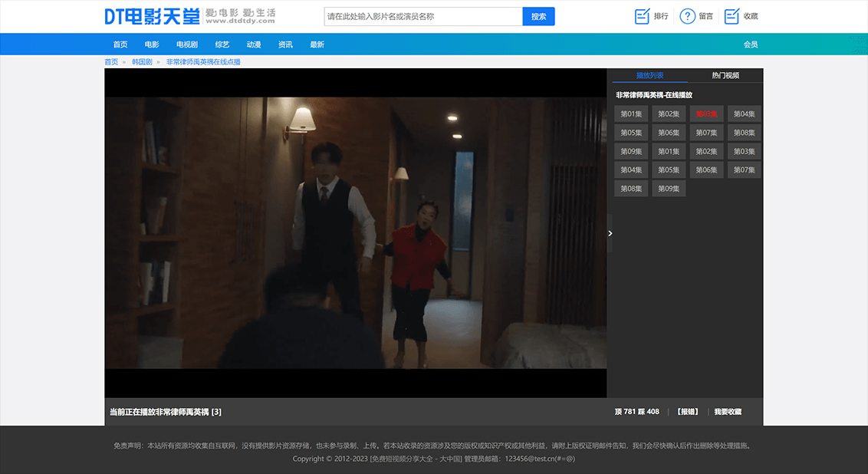
Task: Focus the movie or actor search field
Action: [x=423, y=16]
